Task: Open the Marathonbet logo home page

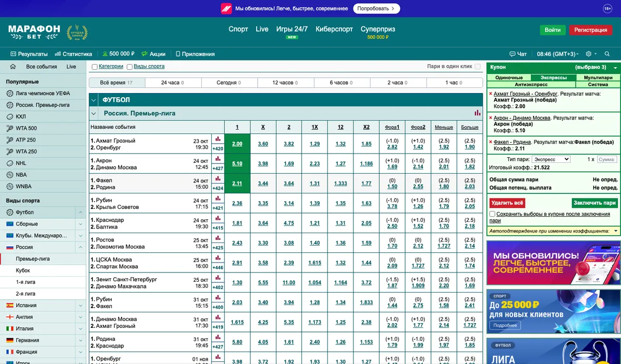Action: 34,32
